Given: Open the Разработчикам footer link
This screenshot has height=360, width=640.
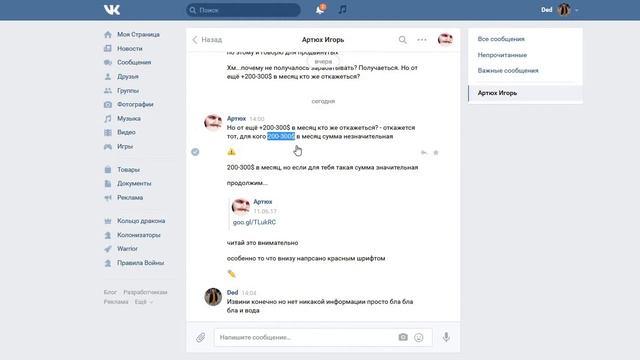Looking at the screenshot, I should (x=145, y=292).
